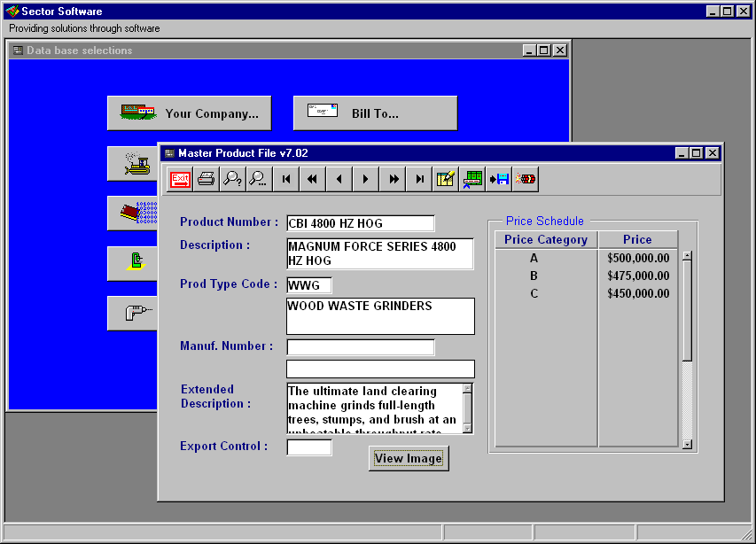Click the View Image button
The height and width of the screenshot is (544, 756).
coord(409,459)
